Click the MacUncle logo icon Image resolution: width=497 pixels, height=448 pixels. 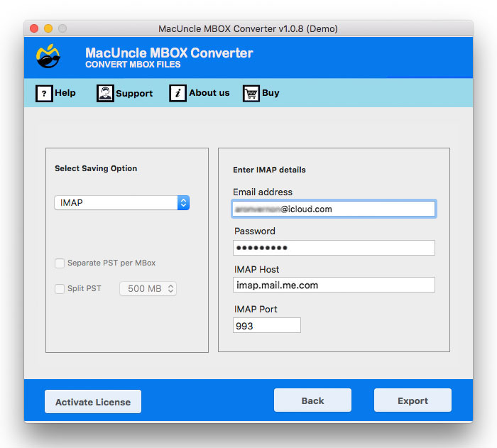point(48,56)
